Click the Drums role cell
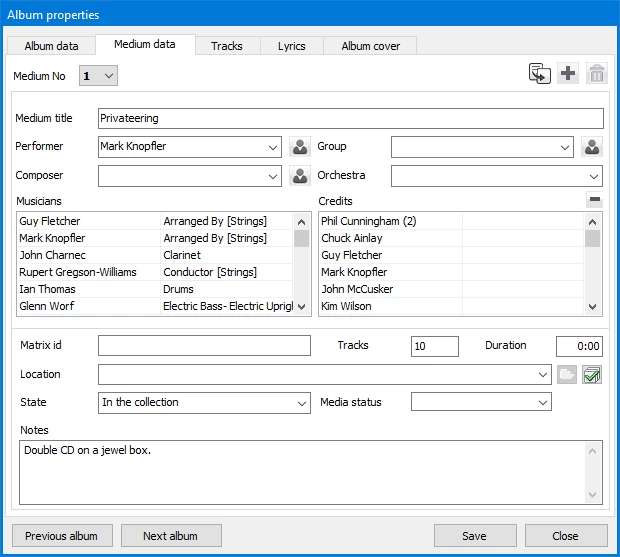 (227, 289)
